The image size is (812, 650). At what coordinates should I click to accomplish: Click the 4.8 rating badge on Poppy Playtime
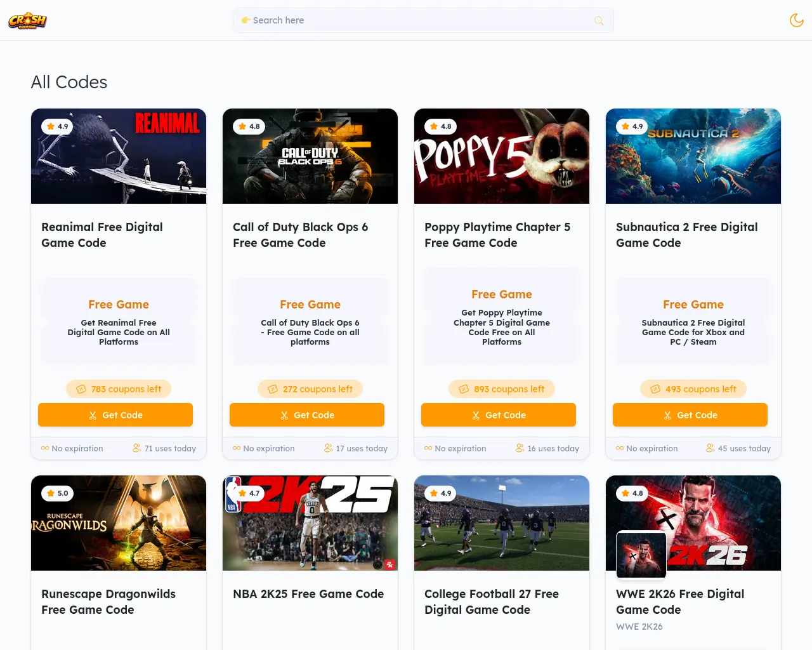tap(441, 126)
